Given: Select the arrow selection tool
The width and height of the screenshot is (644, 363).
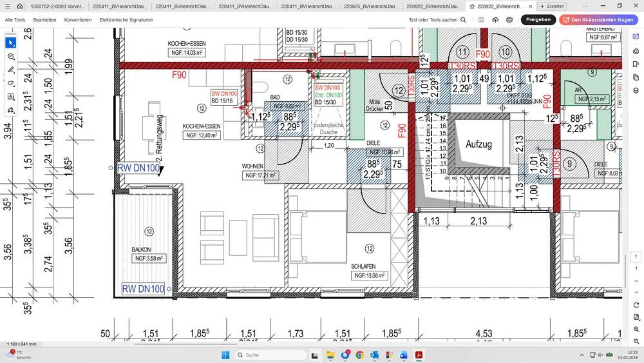Looking at the screenshot, I should tap(11, 43).
